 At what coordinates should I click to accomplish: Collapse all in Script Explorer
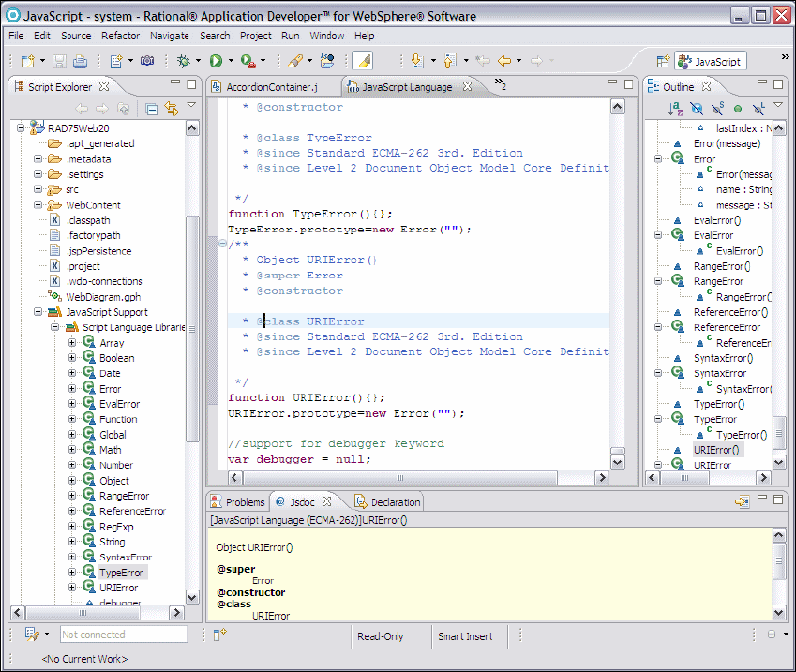coord(152,109)
